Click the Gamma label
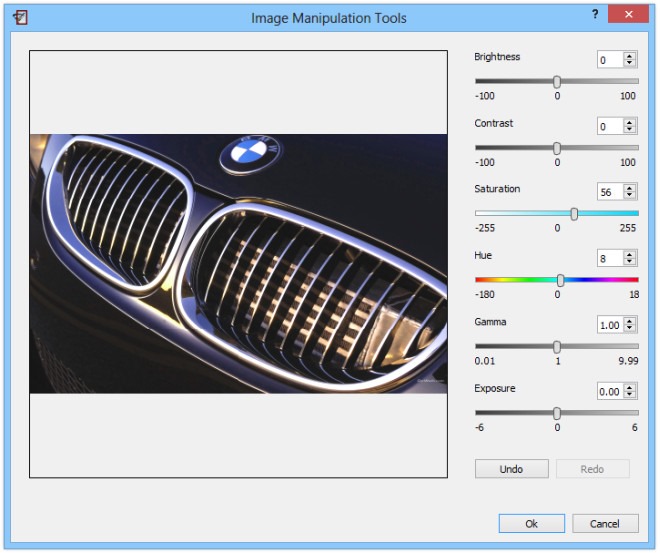The height and width of the screenshot is (553, 660). (490, 322)
